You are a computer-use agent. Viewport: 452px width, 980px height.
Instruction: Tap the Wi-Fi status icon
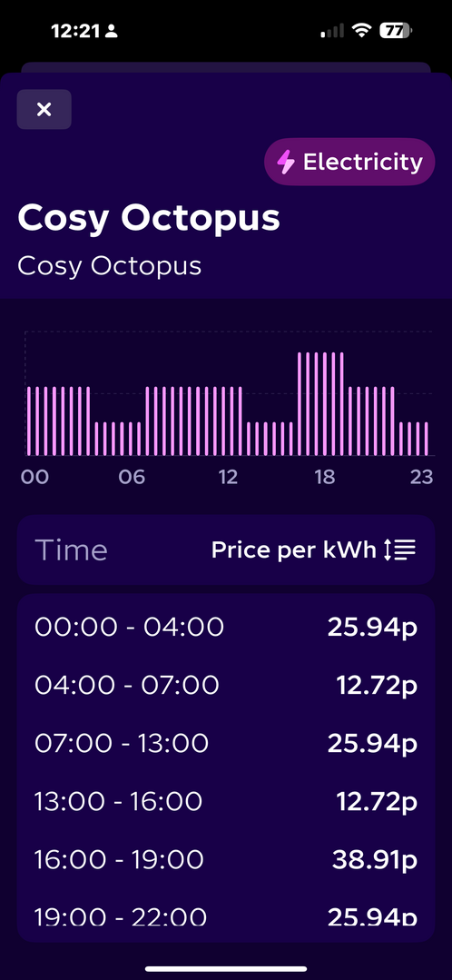click(361, 30)
